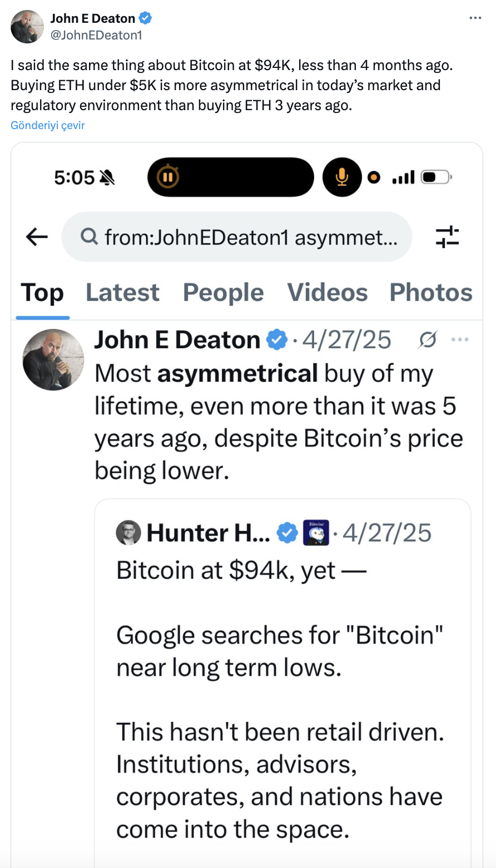Click the 'Gönderiyi çevir' translate link
This screenshot has width=496, height=868.
point(48,125)
